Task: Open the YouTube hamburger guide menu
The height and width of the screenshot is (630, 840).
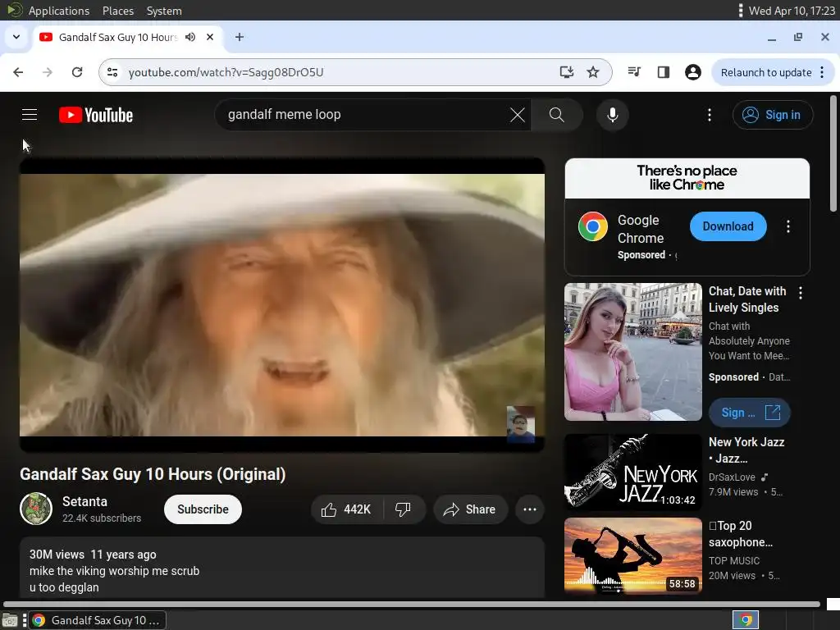Action: (30, 115)
